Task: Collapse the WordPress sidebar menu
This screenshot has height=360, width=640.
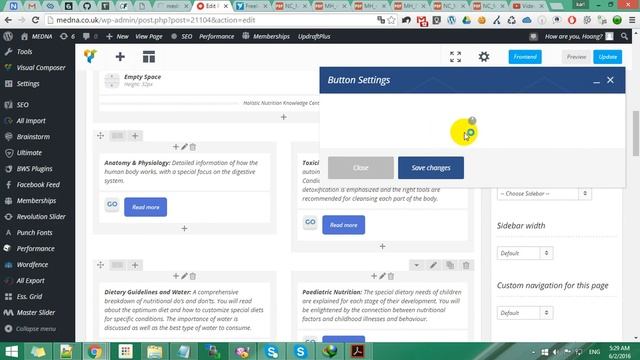Action: click(31, 329)
